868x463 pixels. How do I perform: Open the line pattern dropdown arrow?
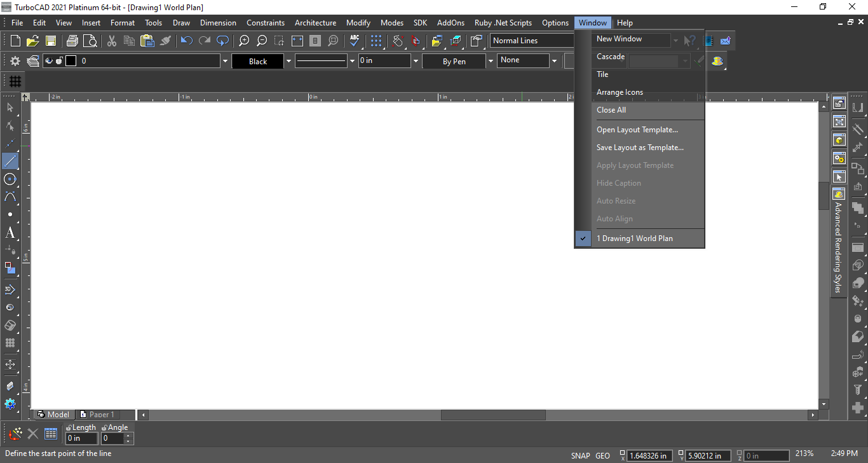click(x=352, y=62)
